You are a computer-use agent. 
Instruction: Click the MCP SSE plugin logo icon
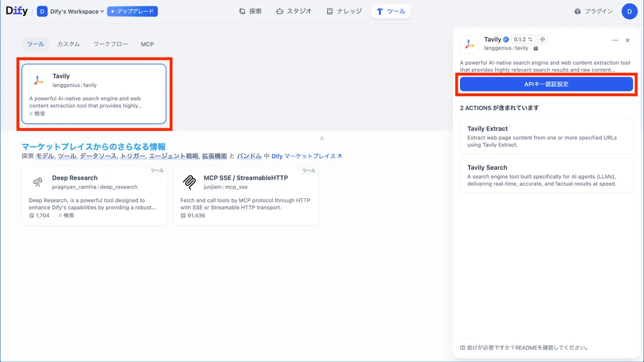coord(189,182)
